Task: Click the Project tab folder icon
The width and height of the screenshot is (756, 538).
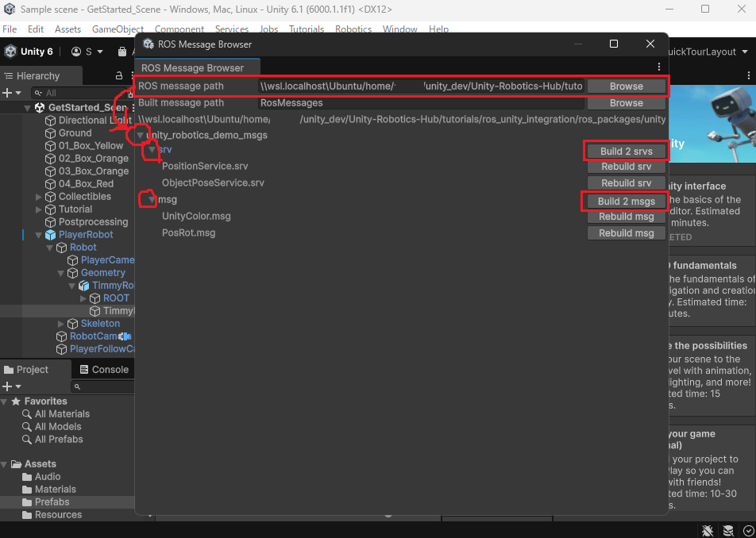Action: [9, 370]
